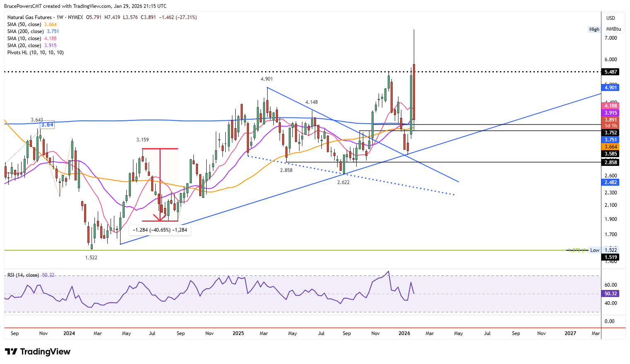Click the 1.522 pivot low label on chart
This screenshot has width=630, height=364.
[x=91, y=258]
